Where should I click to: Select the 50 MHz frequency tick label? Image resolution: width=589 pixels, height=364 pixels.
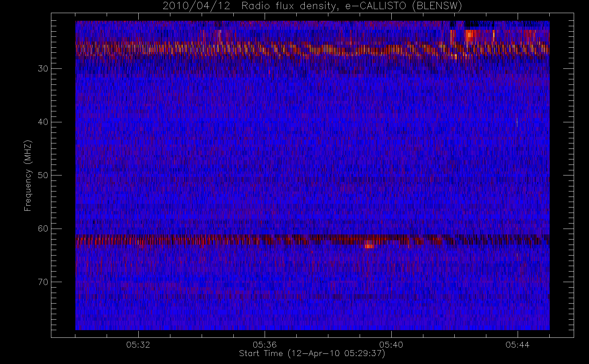click(x=43, y=175)
